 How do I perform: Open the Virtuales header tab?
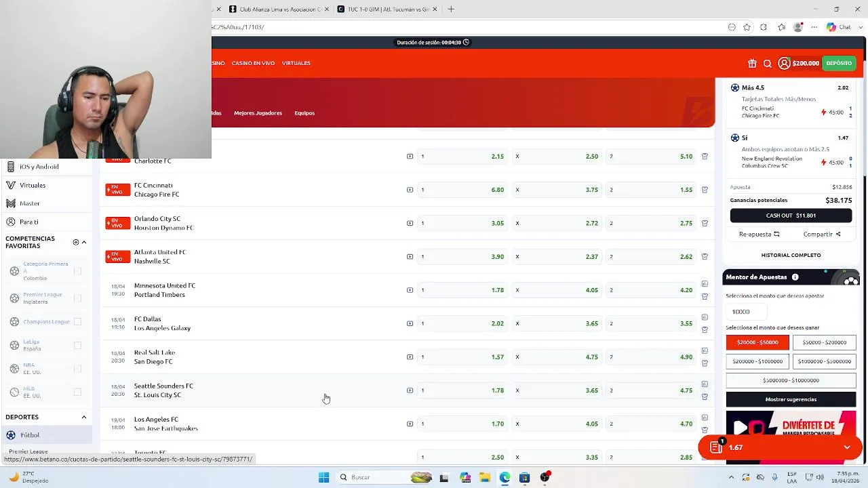(x=296, y=63)
